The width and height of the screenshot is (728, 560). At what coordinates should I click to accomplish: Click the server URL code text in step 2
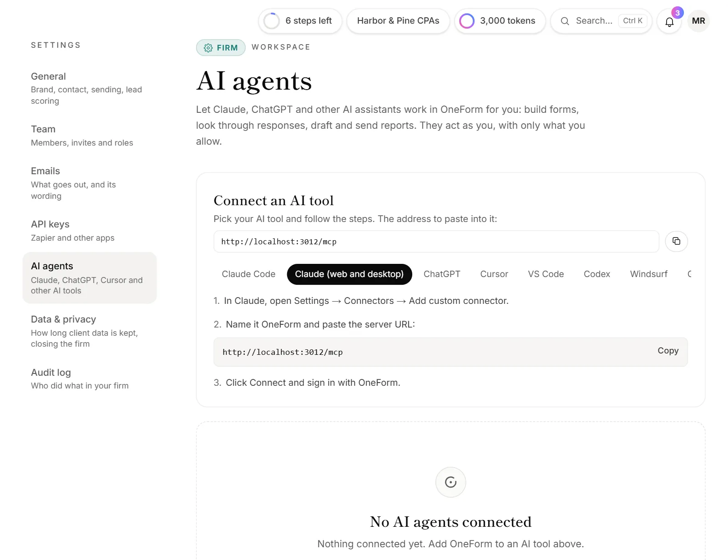pyautogui.click(x=283, y=352)
